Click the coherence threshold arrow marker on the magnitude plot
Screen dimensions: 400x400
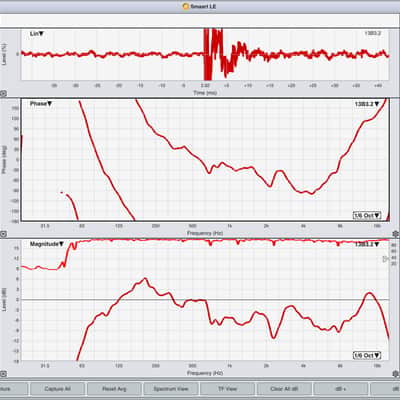pyautogui.click(x=386, y=259)
